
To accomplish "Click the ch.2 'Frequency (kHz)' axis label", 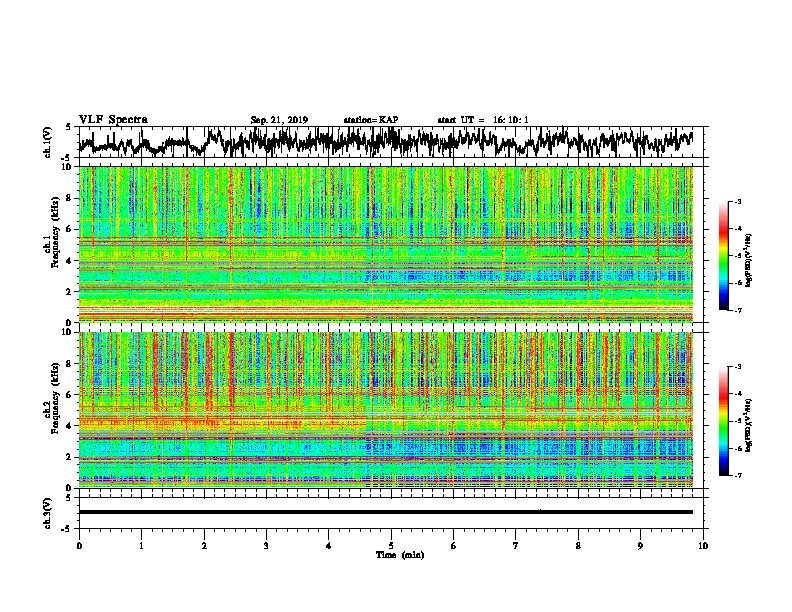I will [55, 398].
